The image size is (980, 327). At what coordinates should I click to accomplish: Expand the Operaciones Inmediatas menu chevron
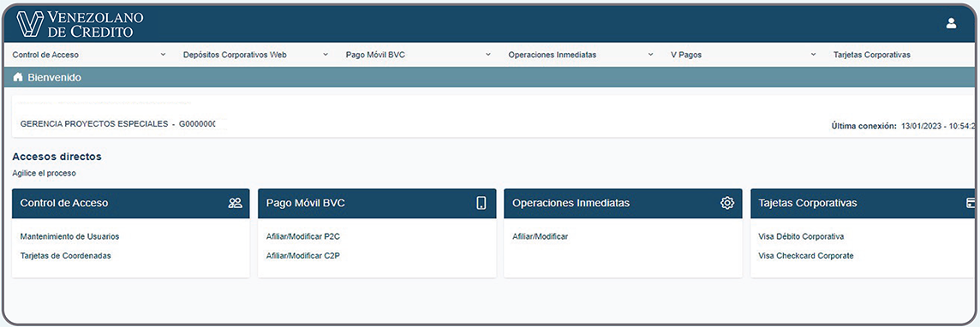651,55
